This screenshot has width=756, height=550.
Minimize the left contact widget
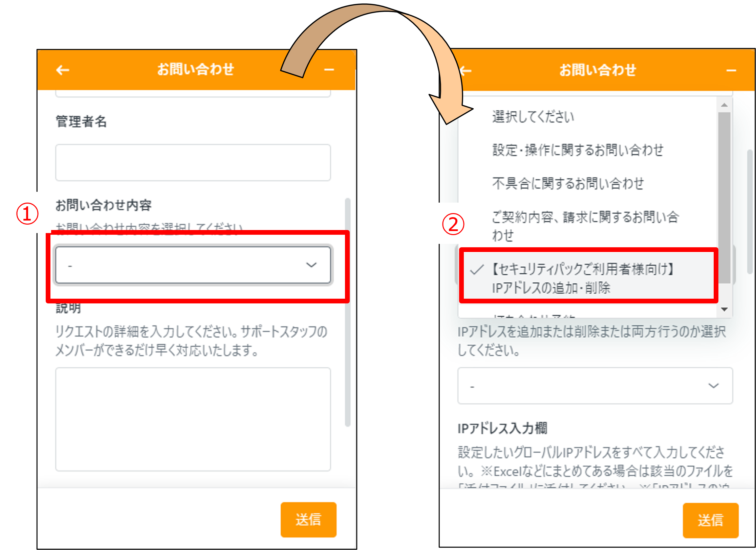329,70
